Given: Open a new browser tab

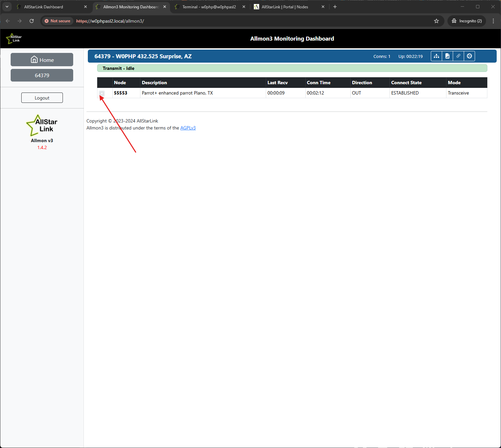Looking at the screenshot, I should (335, 7).
